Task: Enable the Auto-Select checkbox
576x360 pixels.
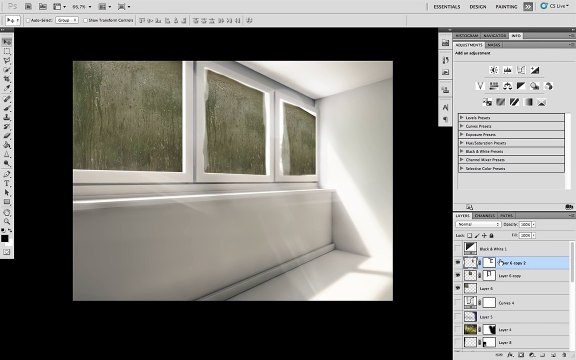Action: (x=28, y=21)
